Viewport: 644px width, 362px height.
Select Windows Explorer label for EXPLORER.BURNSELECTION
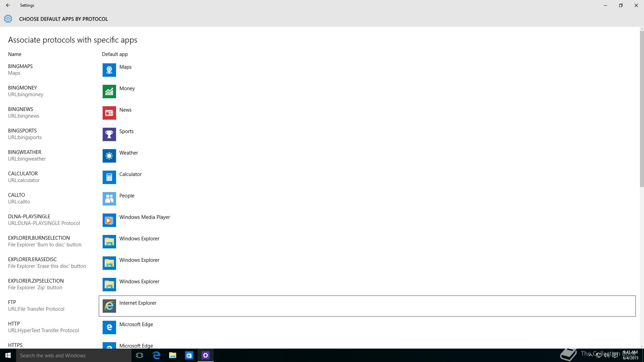coord(139,239)
